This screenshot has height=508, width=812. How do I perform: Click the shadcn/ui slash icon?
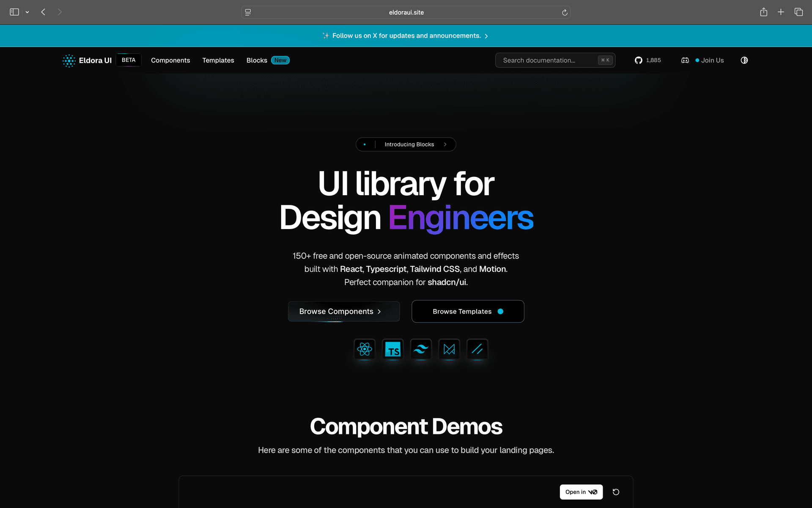point(477,349)
